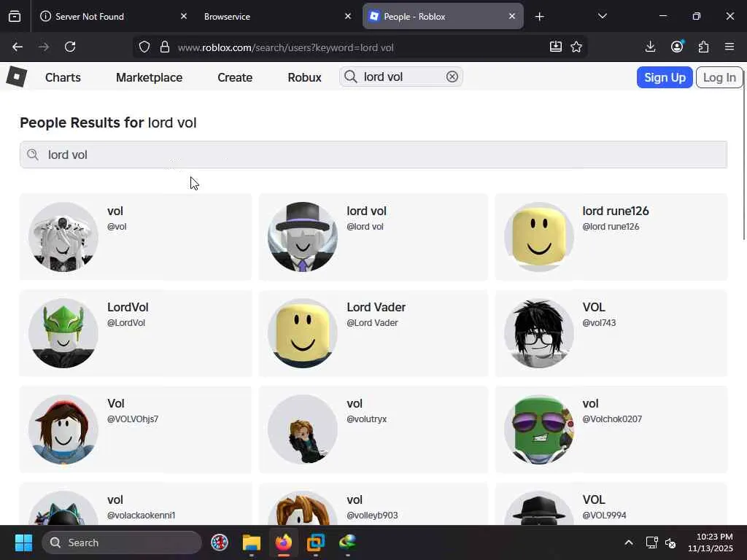
Task: Open File Explorer from taskbar
Action: (x=252, y=542)
